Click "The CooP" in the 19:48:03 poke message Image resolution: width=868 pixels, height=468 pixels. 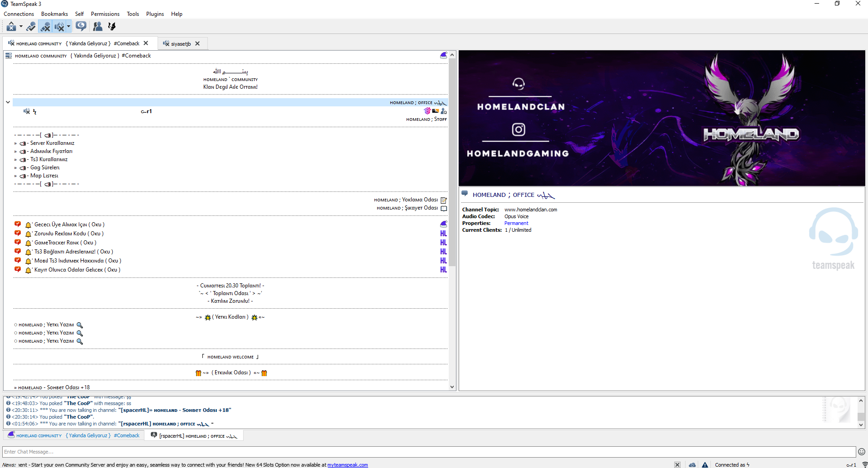point(78,403)
